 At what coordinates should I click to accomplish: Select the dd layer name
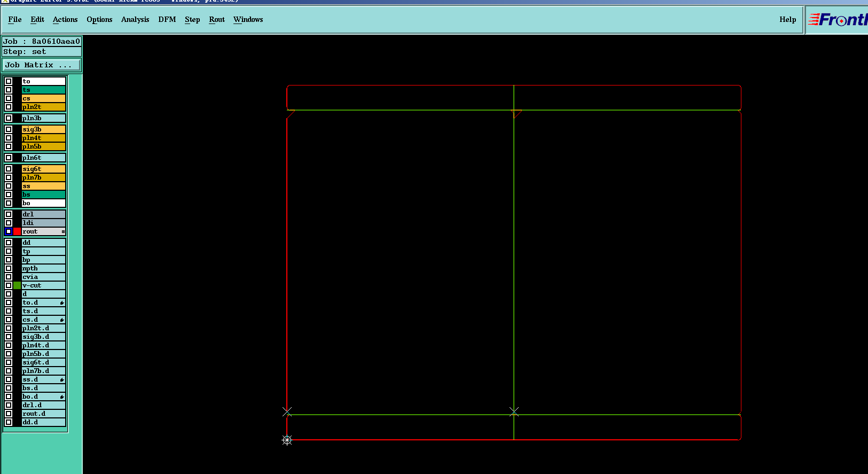pyautogui.click(x=43, y=243)
